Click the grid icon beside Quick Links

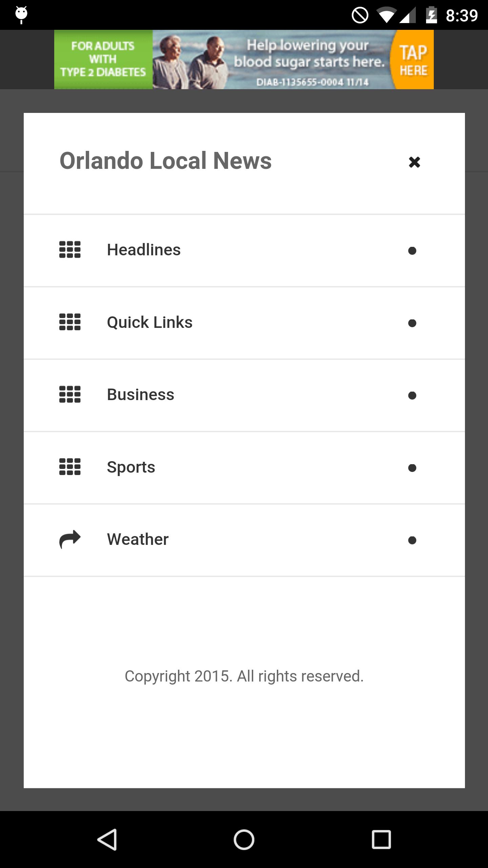click(x=70, y=322)
